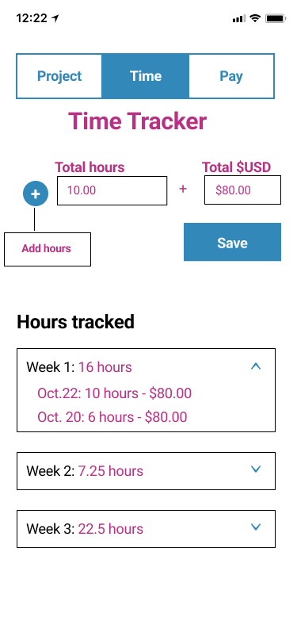This screenshot has height=644, width=297.
Task: Select the Oct. 20 6 hours entry
Action: (x=112, y=417)
